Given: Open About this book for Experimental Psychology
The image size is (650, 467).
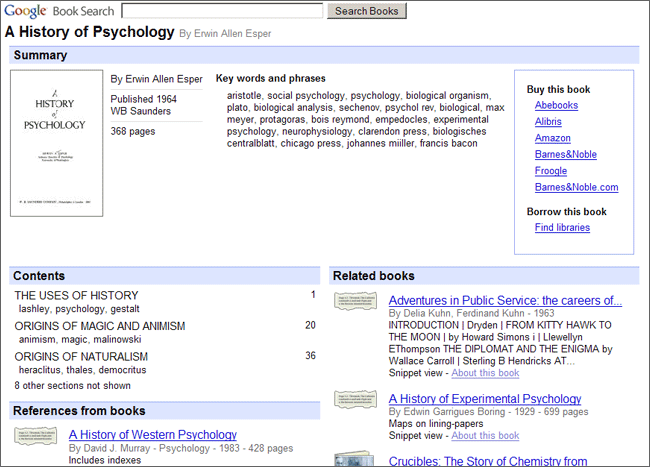Looking at the screenshot, I should click(485, 436).
